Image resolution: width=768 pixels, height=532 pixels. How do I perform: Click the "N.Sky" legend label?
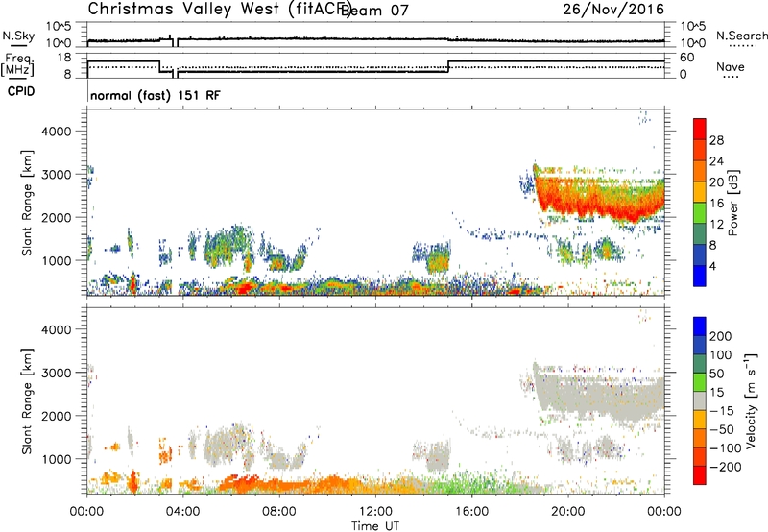(x=18, y=36)
